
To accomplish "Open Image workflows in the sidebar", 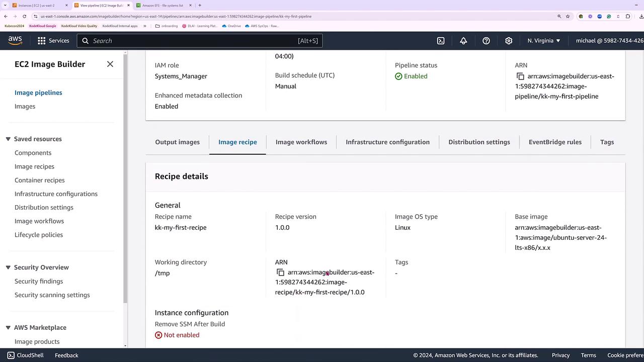I will (x=39, y=221).
